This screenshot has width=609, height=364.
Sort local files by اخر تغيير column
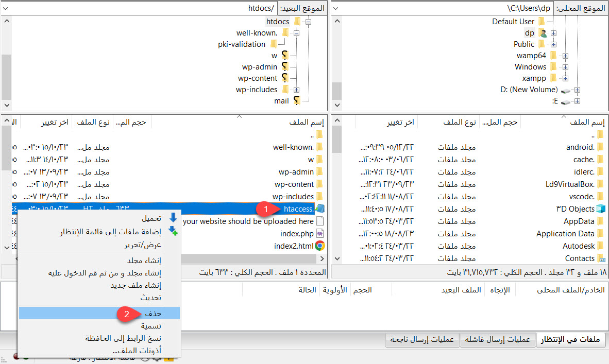pos(401,122)
